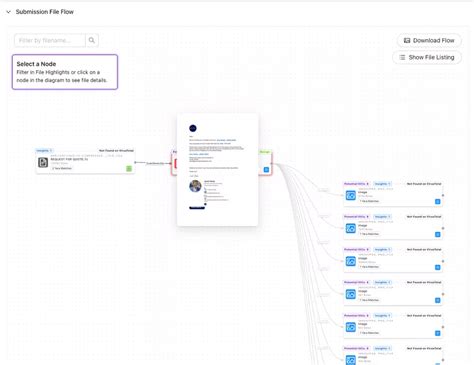Click the filename search magnifier icon
Screen dimensions: 474x365
click(x=92, y=40)
